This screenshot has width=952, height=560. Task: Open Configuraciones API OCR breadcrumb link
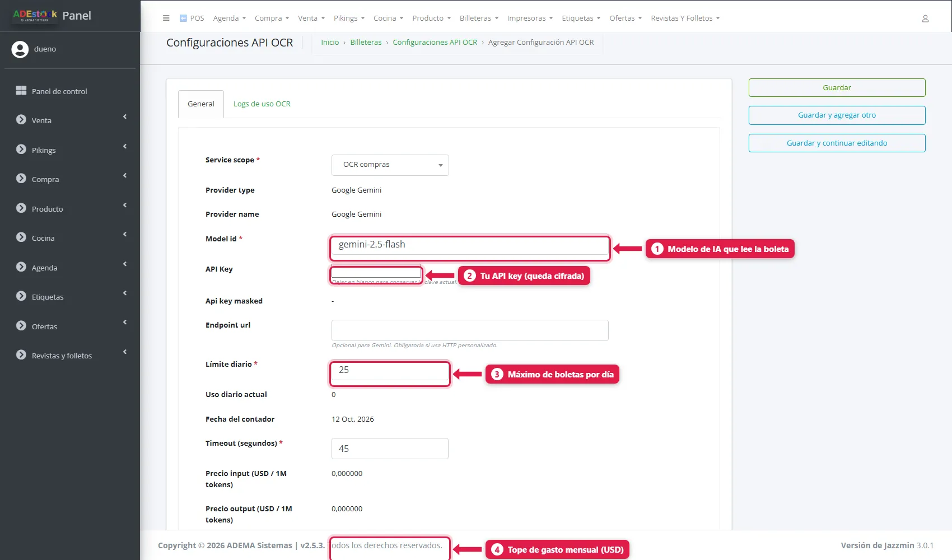pyautogui.click(x=435, y=43)
